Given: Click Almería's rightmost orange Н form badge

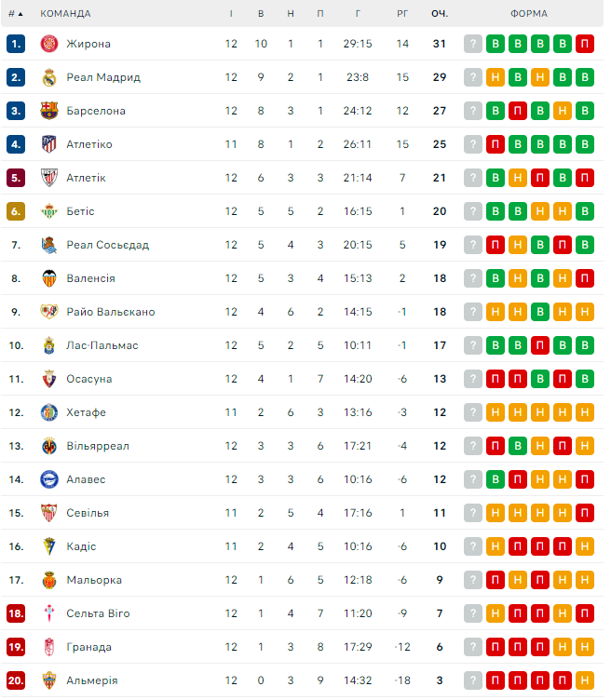Looking at the screenshot, I should click(585, 680).
